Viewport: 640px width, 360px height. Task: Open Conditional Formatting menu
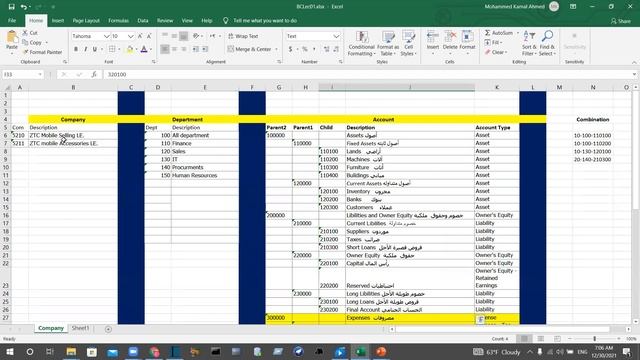[x=362, y=43]
